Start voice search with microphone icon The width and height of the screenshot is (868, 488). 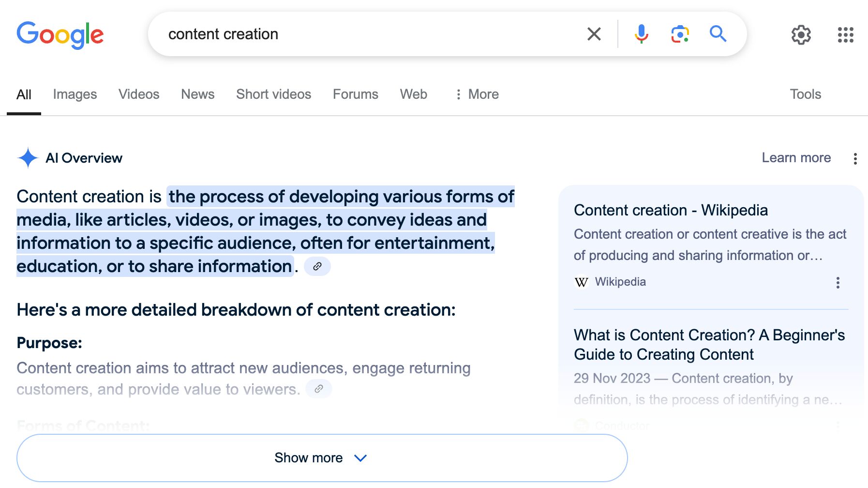pyautogui.click(x=641, y=34)
